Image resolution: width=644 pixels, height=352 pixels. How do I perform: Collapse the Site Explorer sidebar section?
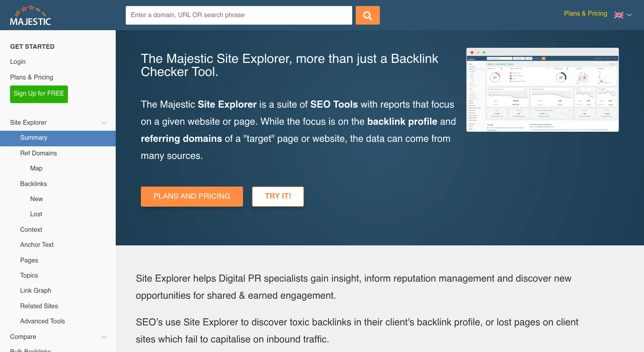[104, 123]
